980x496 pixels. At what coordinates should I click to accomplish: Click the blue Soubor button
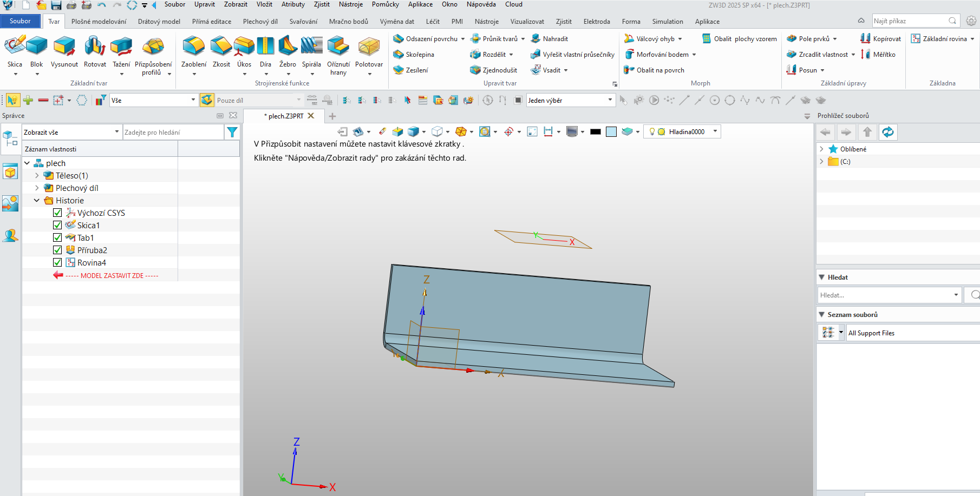21,21
